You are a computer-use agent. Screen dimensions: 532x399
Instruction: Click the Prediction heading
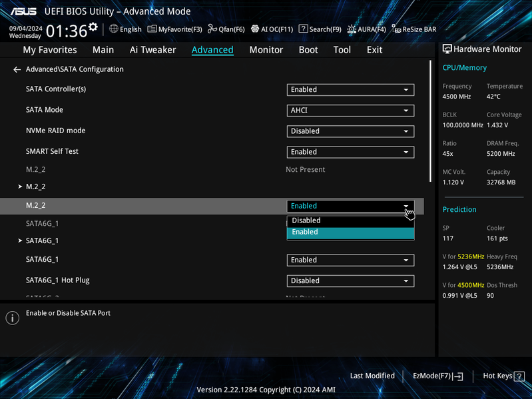pos(459,210)
